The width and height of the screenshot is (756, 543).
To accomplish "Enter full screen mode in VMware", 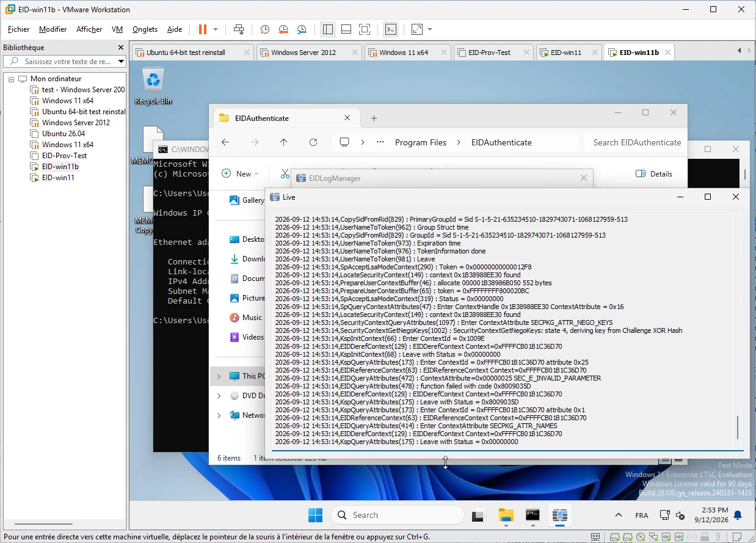I will click(x=365, y=29).
